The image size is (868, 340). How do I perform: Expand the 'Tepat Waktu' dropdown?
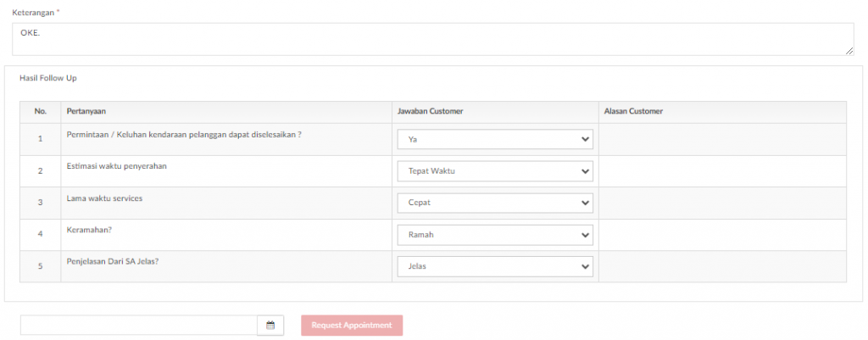coord(495,171)
